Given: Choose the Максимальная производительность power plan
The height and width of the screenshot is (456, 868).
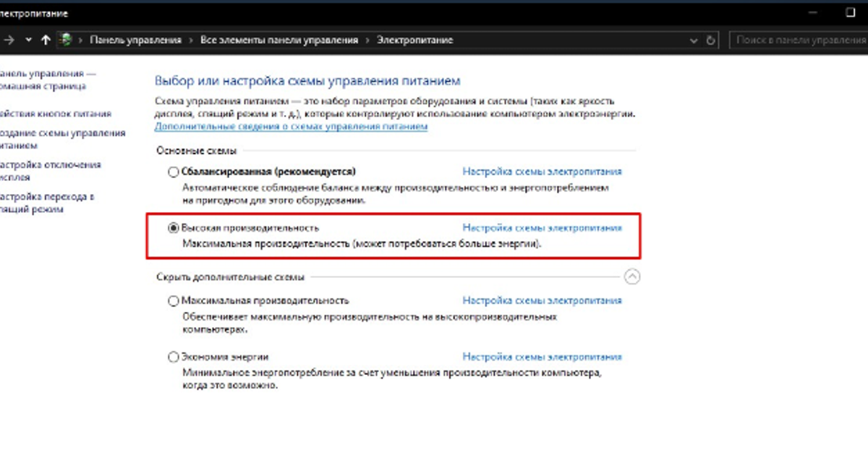Looking at the screenshot, I should click(x=172, y=301).
